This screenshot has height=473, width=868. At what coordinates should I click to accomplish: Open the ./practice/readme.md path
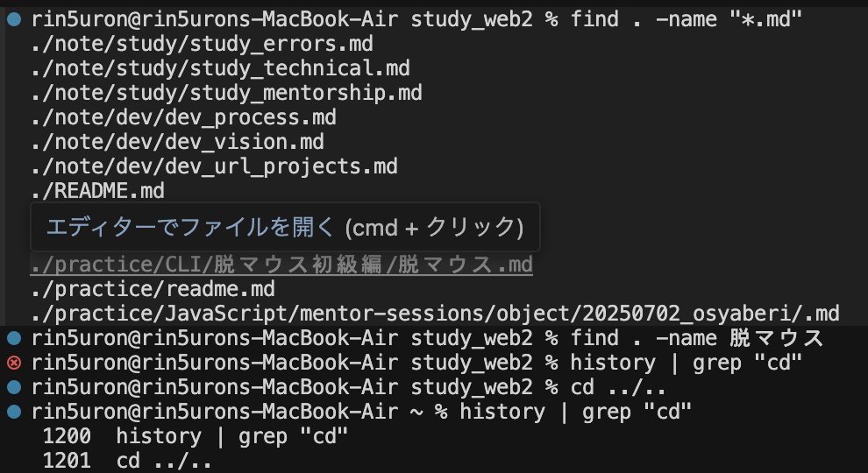point(152,289)
